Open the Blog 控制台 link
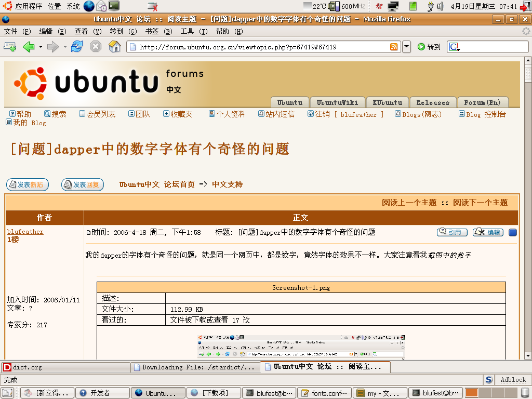This screenshot has width=532, height=399. pyautogui.click(x=482, y=114)
